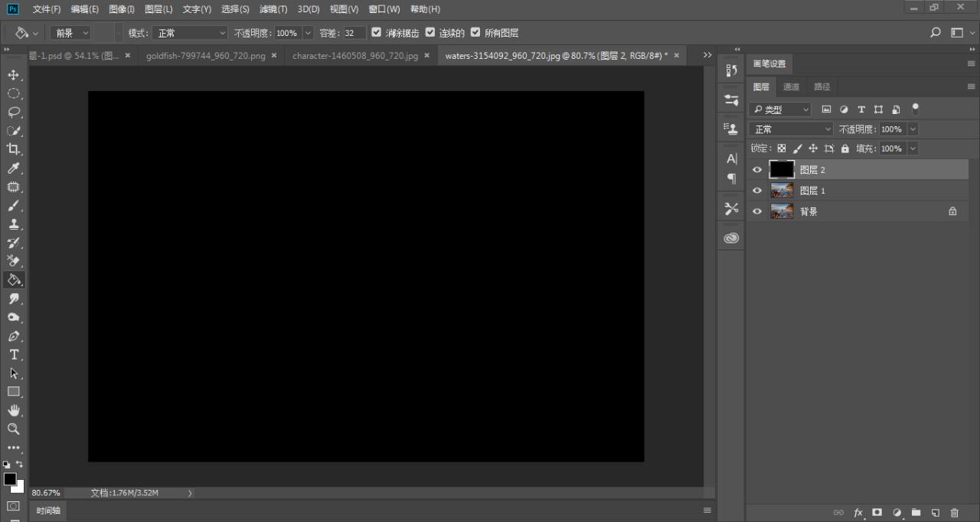This screenshot has width=980, height=522.
Task: Switch to goldfish-799744_960_720.png tab
Action: (206, 56)
